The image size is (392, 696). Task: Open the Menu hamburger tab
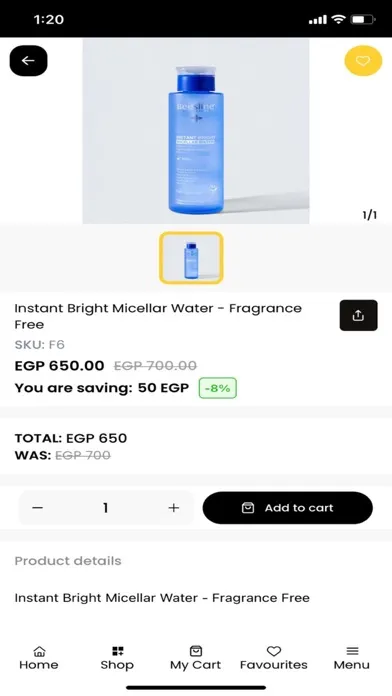pos(352,658)
